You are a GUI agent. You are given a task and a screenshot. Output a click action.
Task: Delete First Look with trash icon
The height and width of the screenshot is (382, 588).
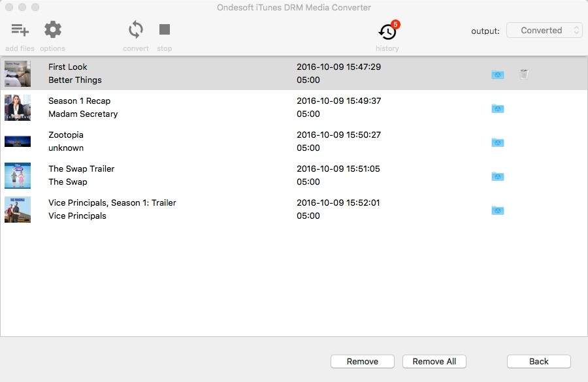coord(524,74)
